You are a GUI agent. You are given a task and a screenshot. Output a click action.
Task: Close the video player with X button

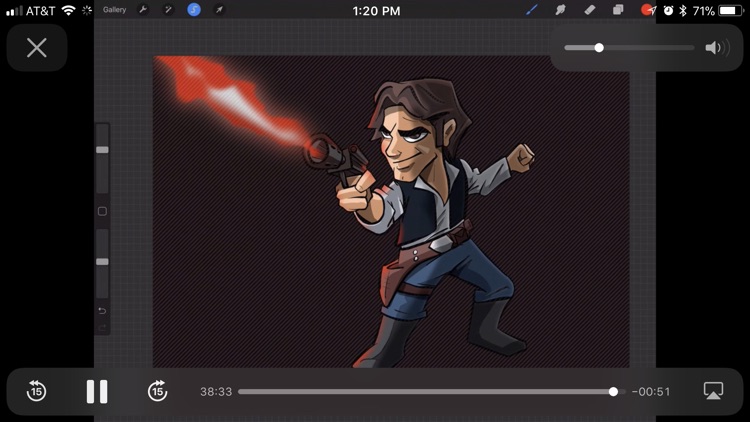tap(37, 48)
